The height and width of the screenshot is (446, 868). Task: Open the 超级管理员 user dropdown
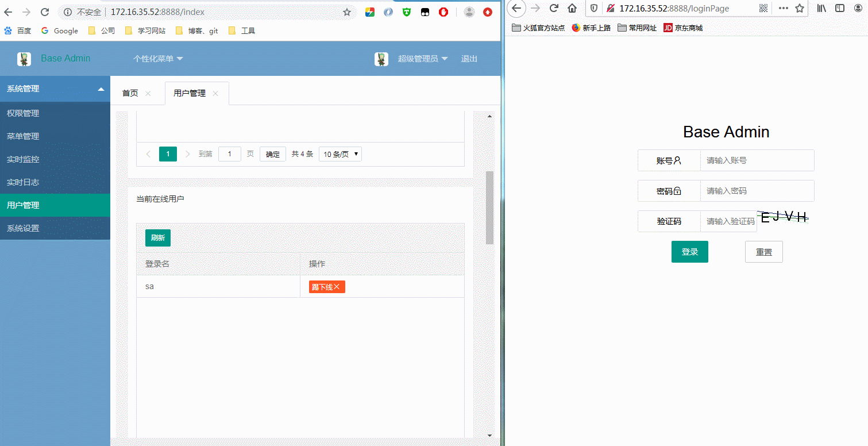(x=423, y=59)
